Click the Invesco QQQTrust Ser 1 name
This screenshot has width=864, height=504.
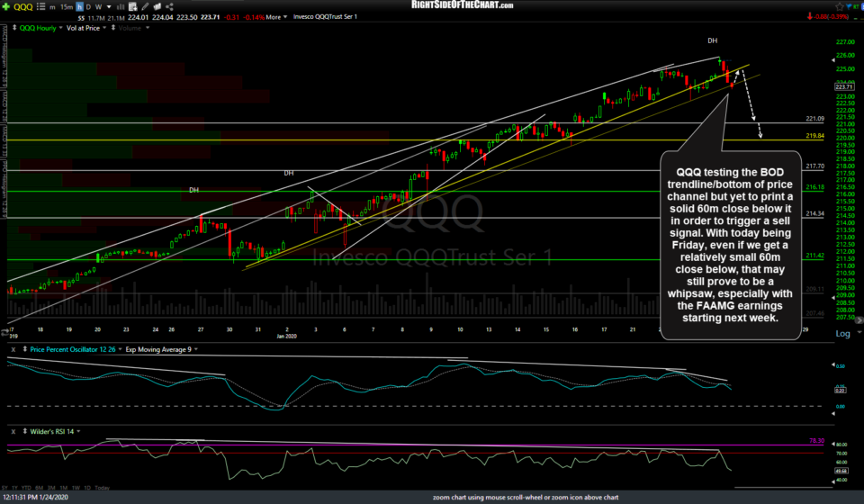(x=325, y=17)
